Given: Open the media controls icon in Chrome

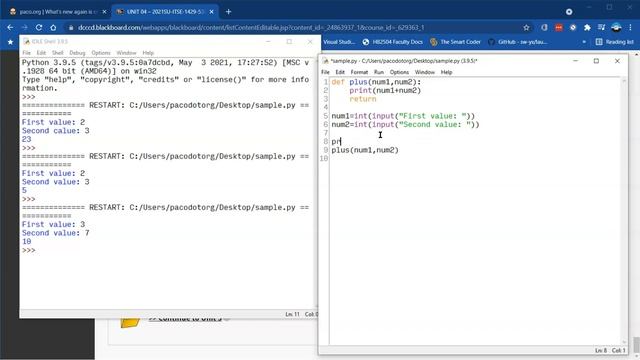Looking at the screenshot, I should pyautogui.click(x=601, y=27).
